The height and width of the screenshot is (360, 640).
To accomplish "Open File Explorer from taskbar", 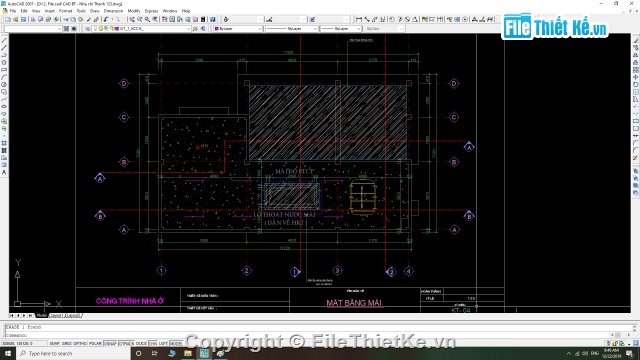I will point(188,353).
